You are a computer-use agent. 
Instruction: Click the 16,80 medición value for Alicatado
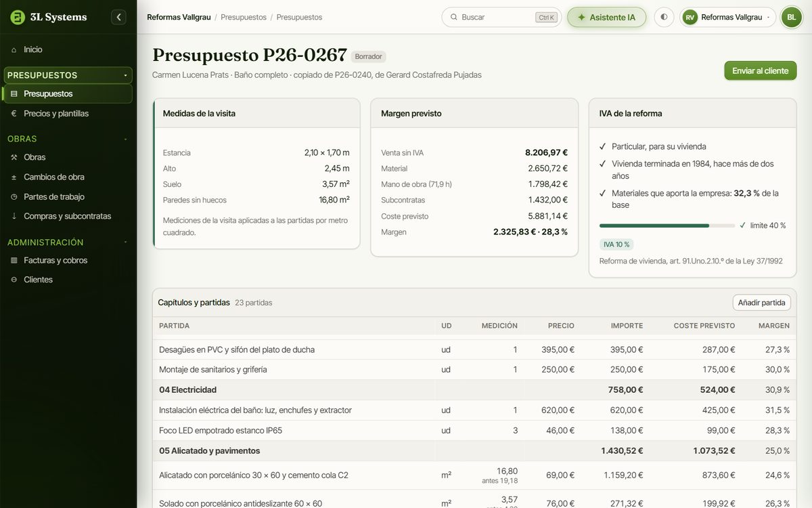click(x=507, y=471)
